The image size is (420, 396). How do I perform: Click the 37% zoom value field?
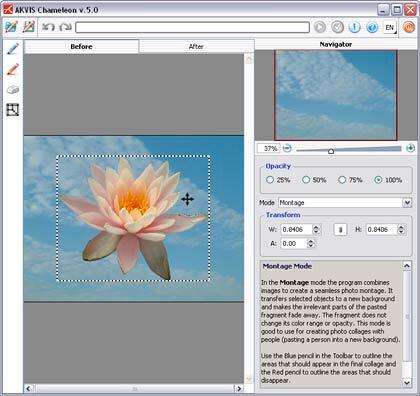pyautogui.click(x=269, y=148)
